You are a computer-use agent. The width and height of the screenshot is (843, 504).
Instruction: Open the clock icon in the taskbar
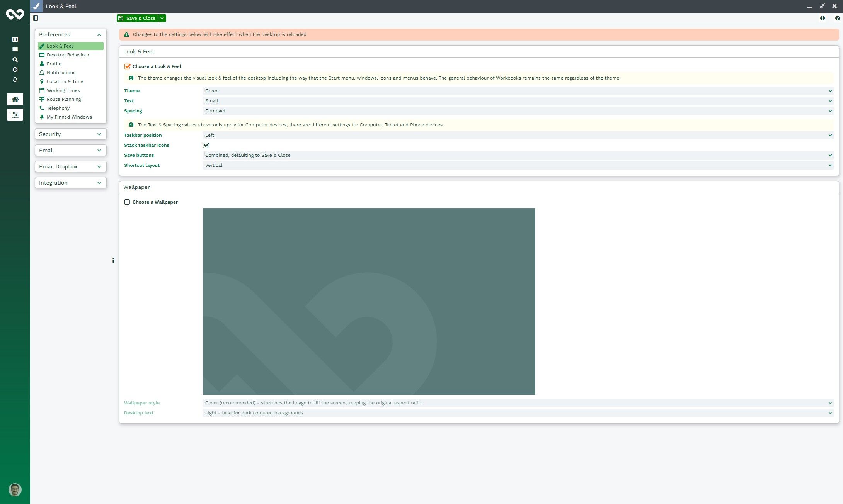(15, 70)
